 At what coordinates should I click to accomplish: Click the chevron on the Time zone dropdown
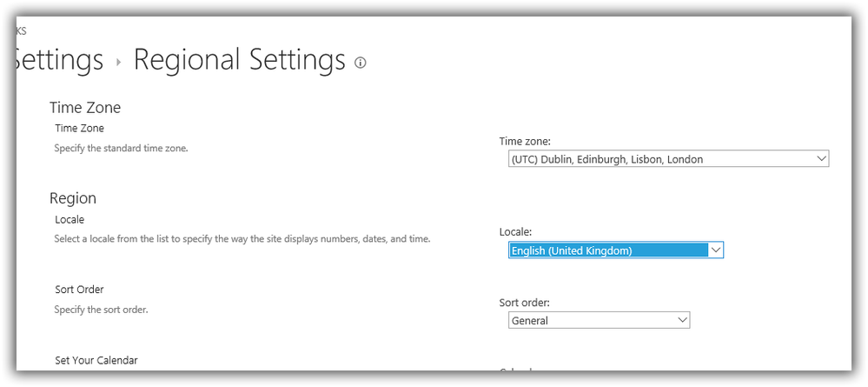pos(821,158)
